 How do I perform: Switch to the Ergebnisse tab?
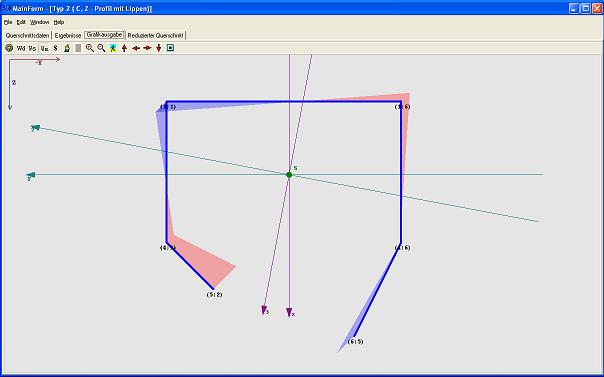68,35
